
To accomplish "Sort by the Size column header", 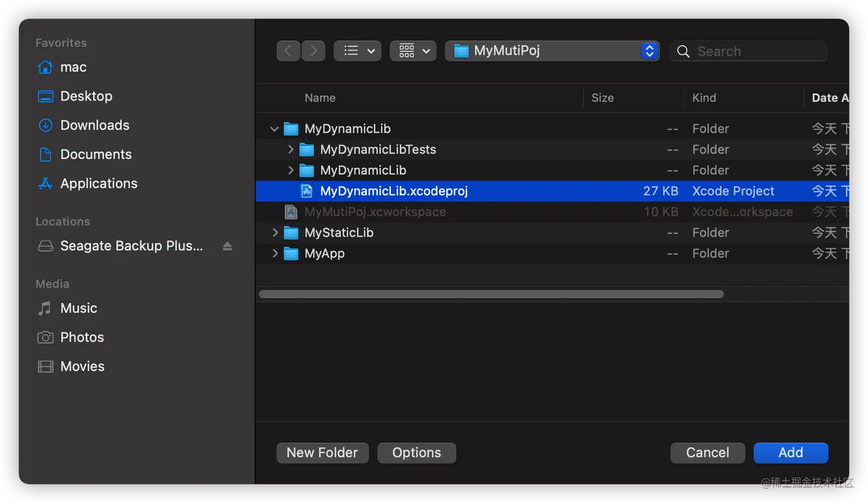I will click(603, 98).
